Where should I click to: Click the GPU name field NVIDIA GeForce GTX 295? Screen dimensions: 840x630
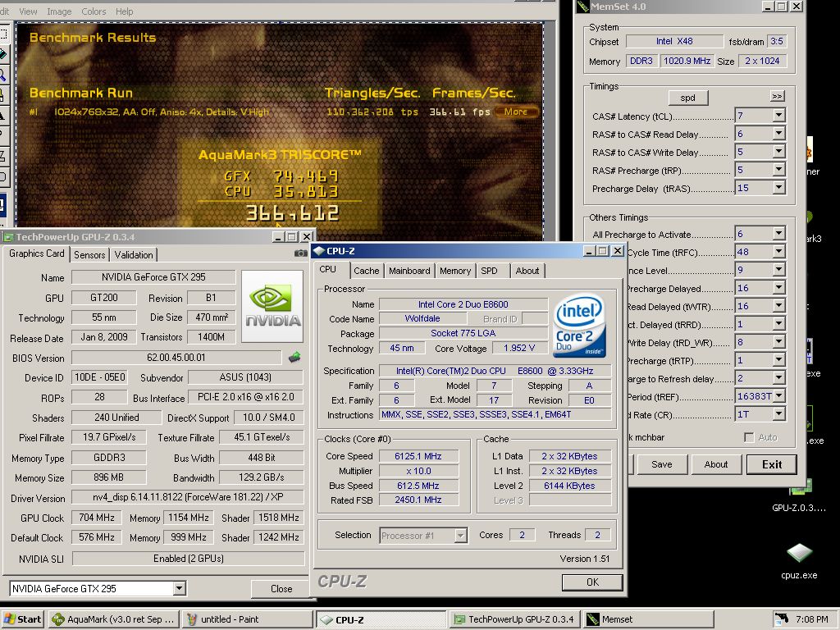click(153, 277)
